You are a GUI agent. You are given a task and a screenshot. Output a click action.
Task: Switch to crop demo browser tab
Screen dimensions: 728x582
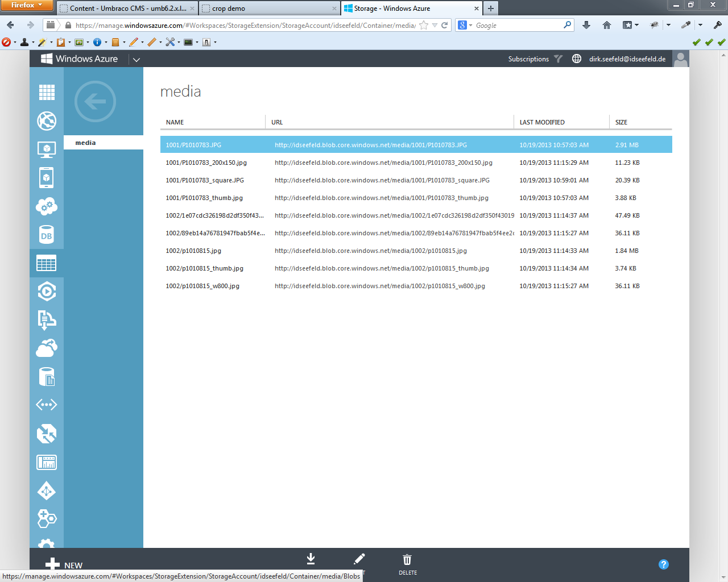point(269,8)
